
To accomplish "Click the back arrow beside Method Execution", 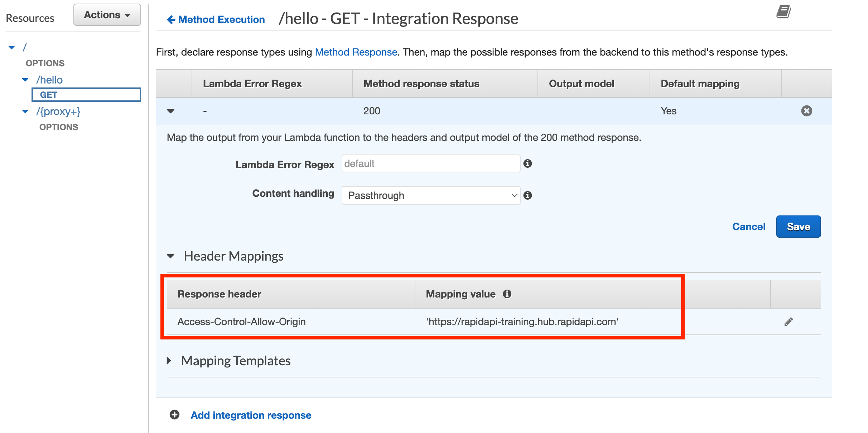I will pos(171,19).
